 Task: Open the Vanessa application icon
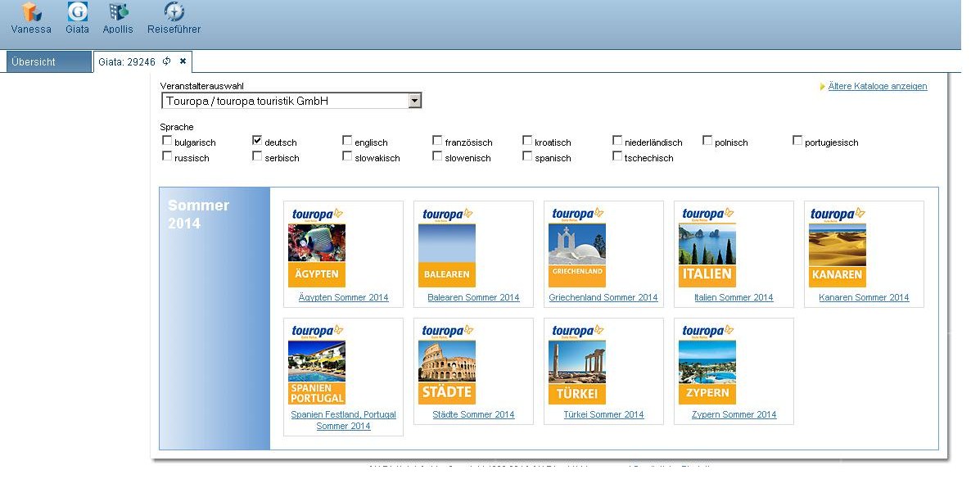pos(31,12)
